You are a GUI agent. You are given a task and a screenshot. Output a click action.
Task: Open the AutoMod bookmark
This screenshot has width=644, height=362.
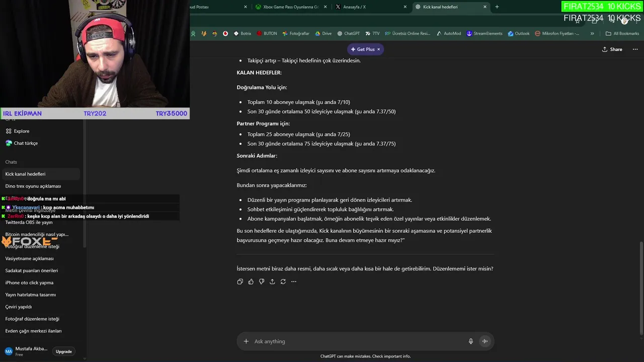pos(448,34)
